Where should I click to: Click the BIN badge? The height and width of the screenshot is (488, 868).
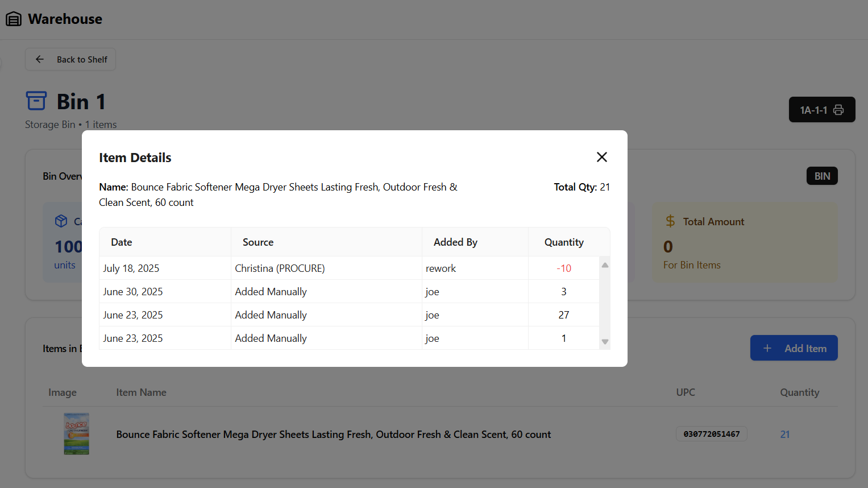coord(822,176)
